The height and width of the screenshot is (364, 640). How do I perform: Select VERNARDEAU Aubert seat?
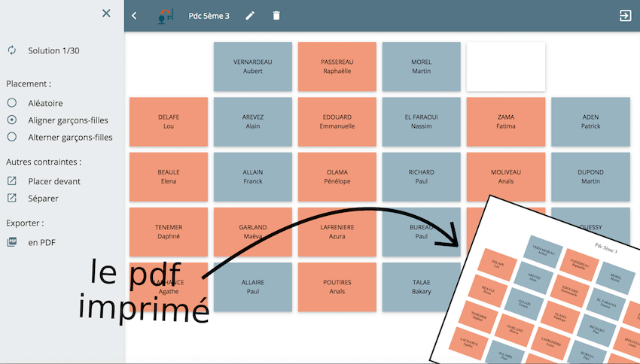click(253, 66)
